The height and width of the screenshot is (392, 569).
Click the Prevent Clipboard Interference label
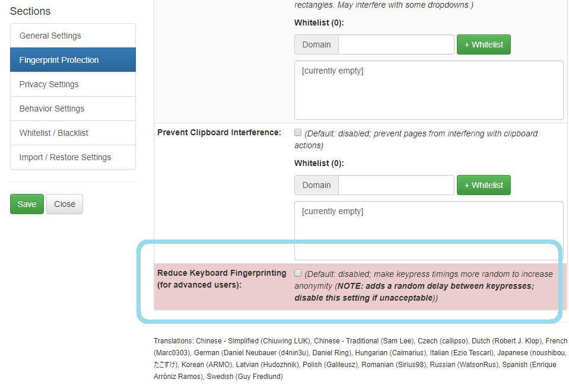coord(219,132)
